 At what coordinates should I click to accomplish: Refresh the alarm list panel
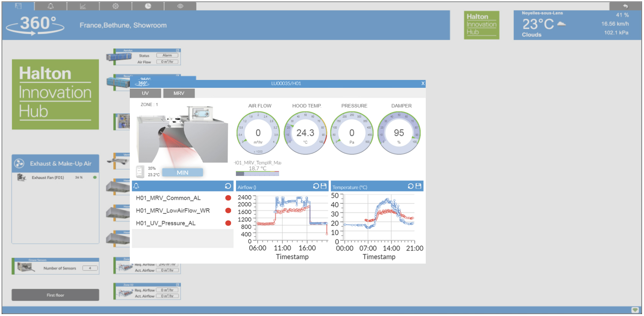pyautogui.click(x=228, y=186)
